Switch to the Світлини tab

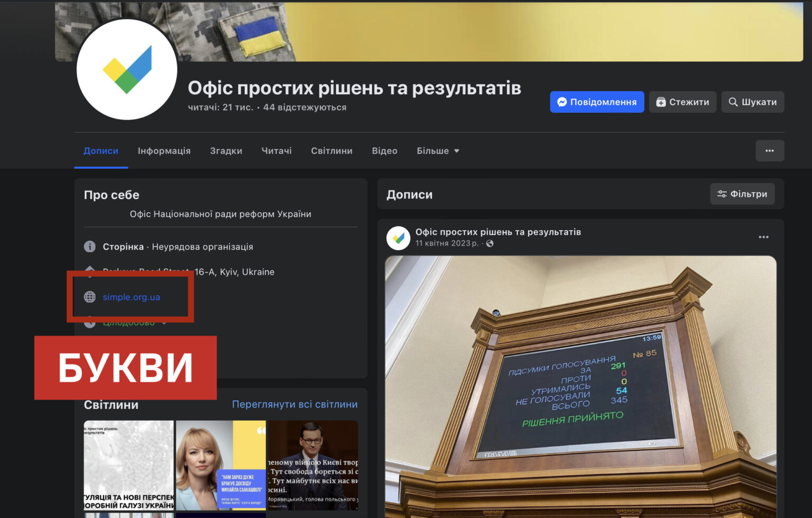pos(331,151)
